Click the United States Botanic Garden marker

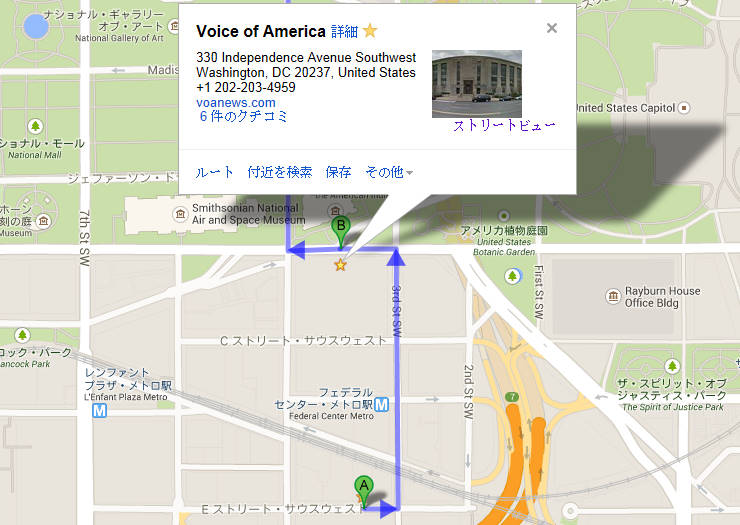pyautogui.click(x=504, y=216)
